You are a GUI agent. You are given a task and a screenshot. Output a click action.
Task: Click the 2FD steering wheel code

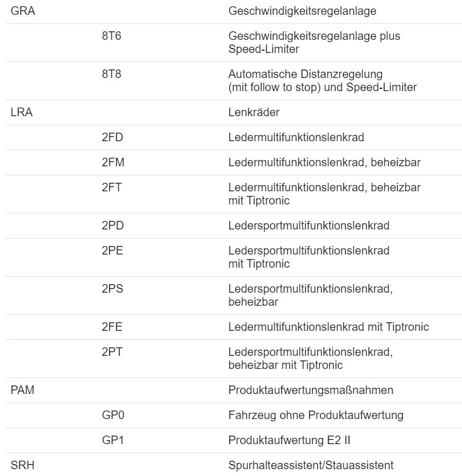coord(112,138)
